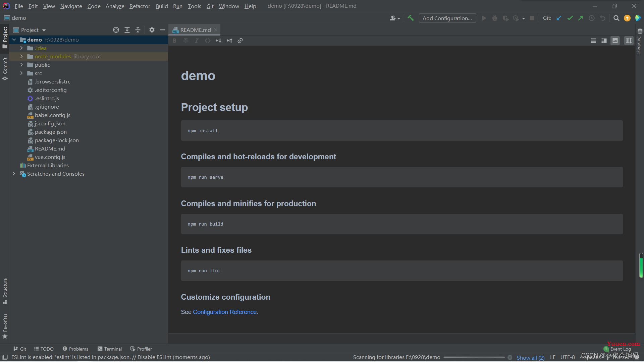Screen dimensions: 644x362
Task: Expand the .idea folder in project tree
Action: tap(21, 48)
